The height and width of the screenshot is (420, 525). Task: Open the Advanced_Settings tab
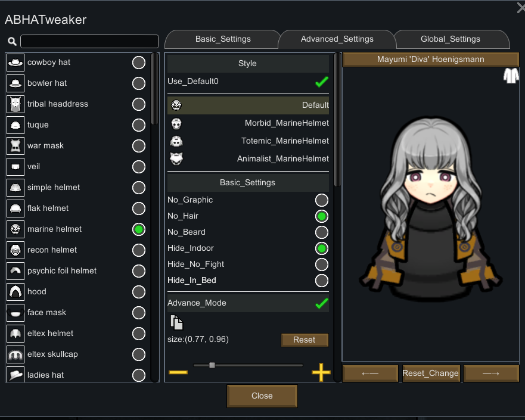pyautogui.click(x=337, y=39)
